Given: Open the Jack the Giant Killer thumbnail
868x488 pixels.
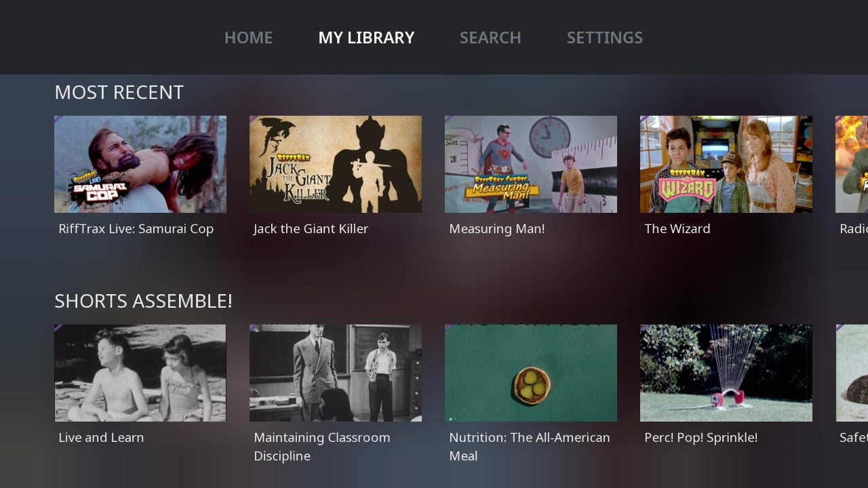Looking at the screenshot, I should [336, 164].
